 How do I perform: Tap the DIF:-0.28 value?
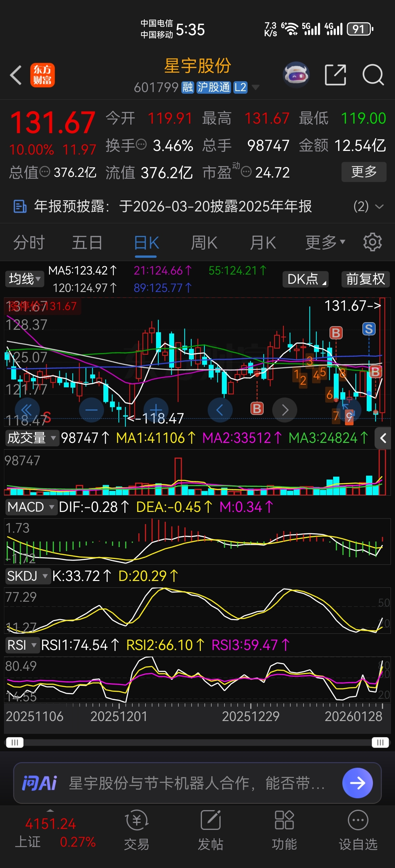pyautogui.click(x=94, y=507)
